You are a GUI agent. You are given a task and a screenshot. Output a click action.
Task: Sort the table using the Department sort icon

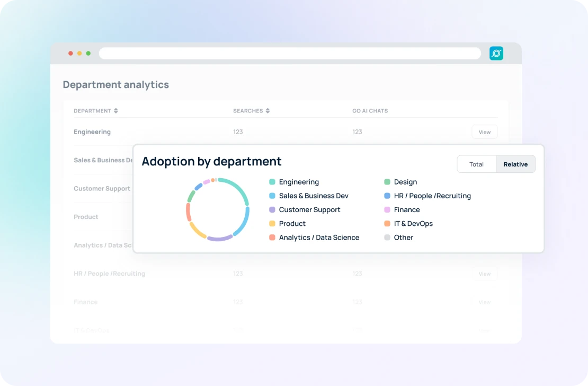click(x=116, y=111)
